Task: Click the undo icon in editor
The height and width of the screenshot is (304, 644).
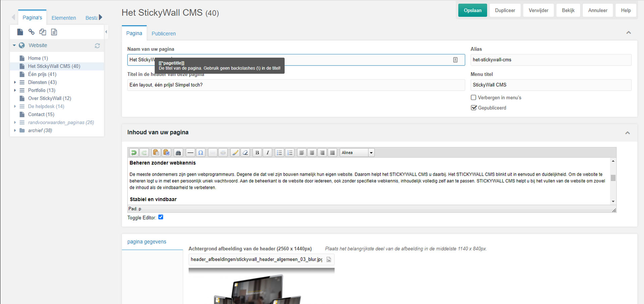Action: point(133,153)
